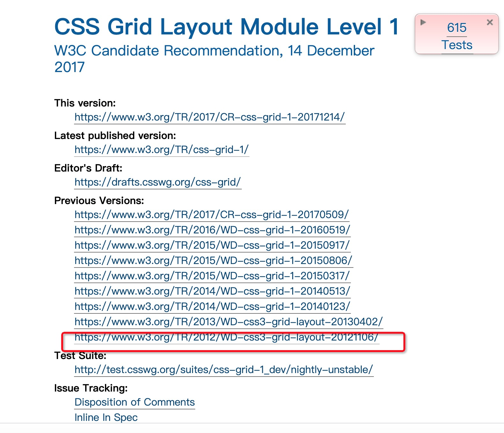Click the 'This version:' label
The height and width of the screenshot is (433, 504).
(85, 103)
